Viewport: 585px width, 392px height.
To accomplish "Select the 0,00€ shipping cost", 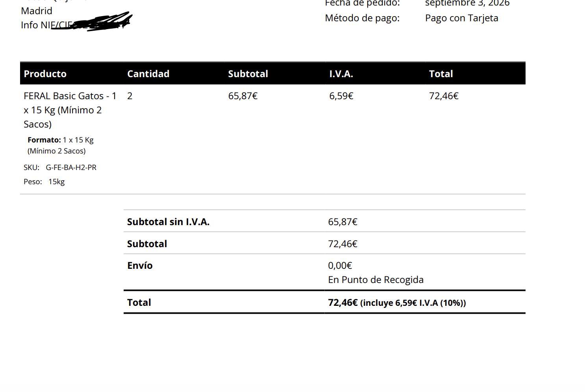I will (340, 266).
